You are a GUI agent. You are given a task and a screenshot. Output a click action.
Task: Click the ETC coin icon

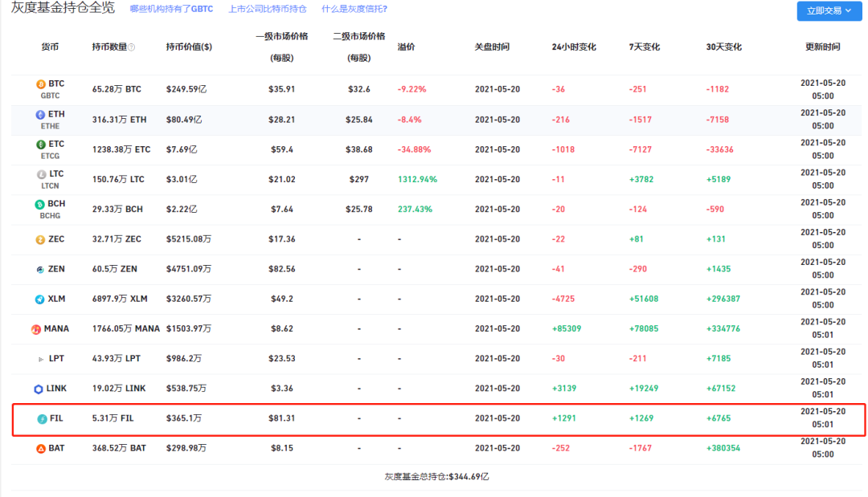pyautogui.click(x=41, y=145)
